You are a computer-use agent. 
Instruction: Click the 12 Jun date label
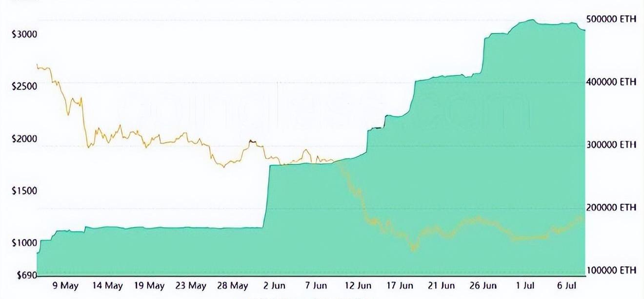coord(358,286)
